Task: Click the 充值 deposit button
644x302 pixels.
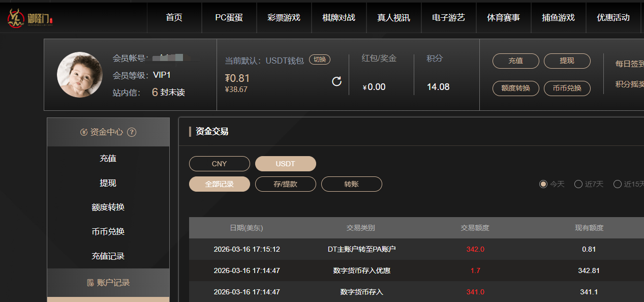Action: pyautogui.click(x=515, y=61)
